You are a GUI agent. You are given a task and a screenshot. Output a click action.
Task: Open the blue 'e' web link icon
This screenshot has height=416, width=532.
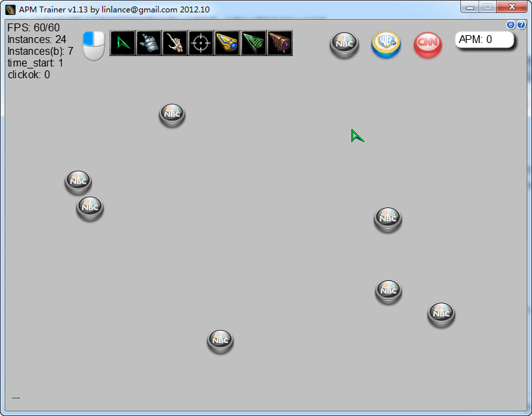[x=510, y=25]
